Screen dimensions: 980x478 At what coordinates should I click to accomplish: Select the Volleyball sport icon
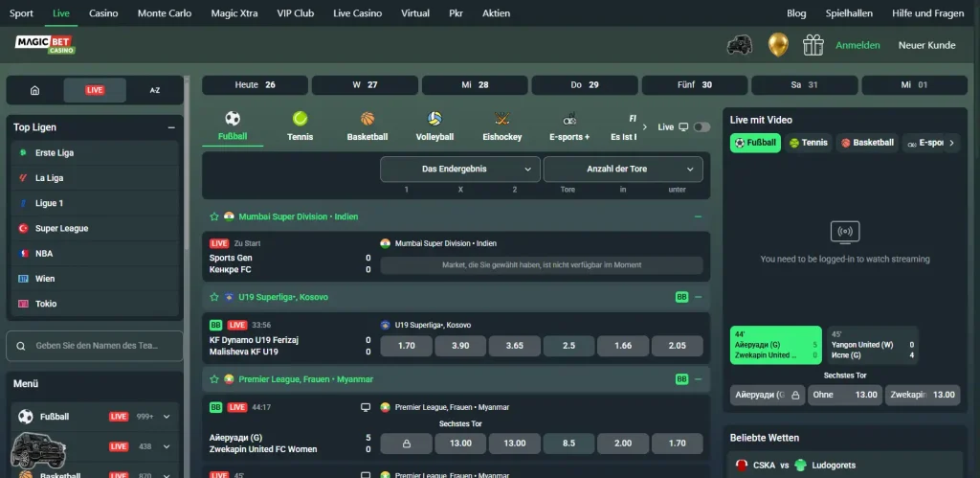tap(435, 126)
